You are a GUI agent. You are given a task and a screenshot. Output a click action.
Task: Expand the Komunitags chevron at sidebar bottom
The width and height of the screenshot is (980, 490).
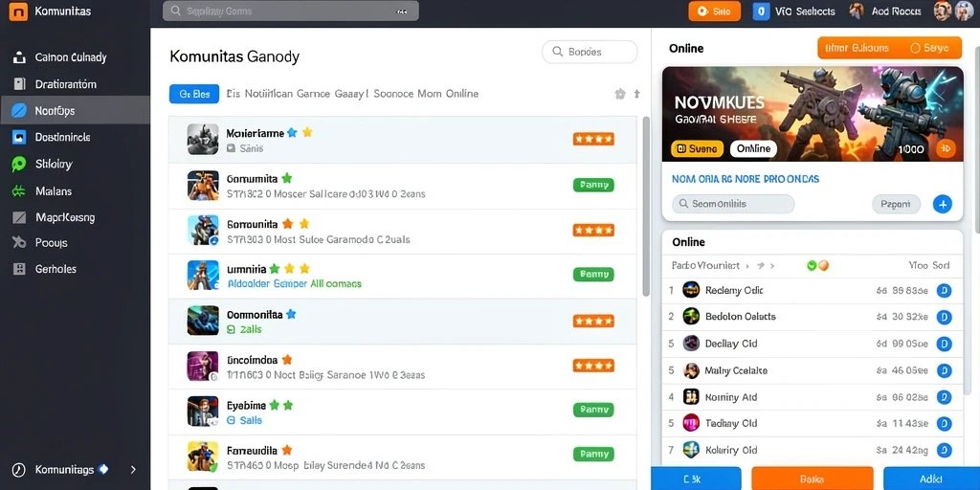click(133, 469)
